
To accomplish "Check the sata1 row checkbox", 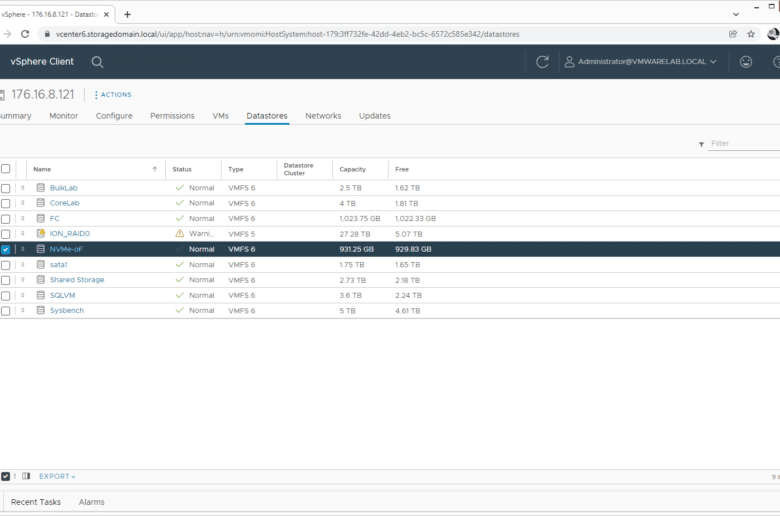I will 5,265.
